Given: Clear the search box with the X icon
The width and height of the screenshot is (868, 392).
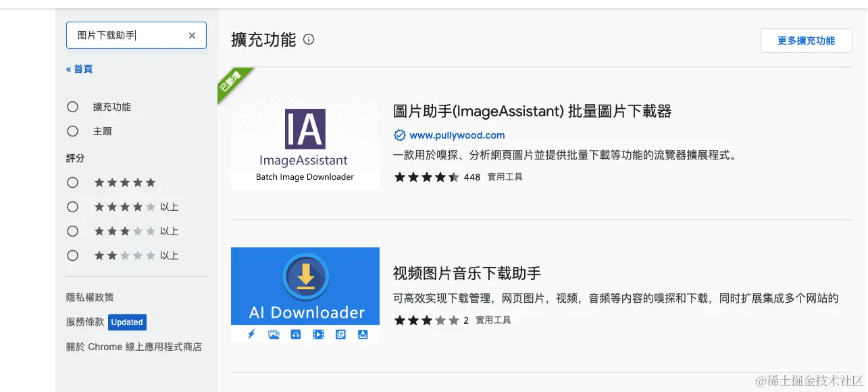Looking at the screenshot, I should [x=192, y=36].
